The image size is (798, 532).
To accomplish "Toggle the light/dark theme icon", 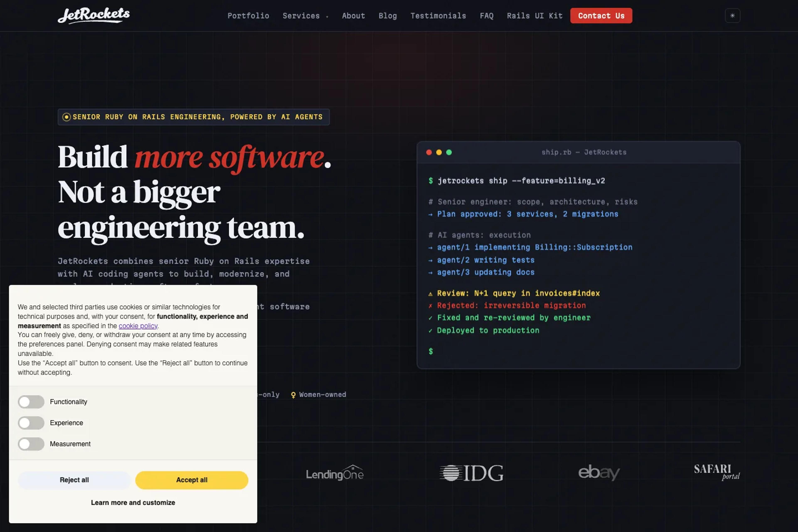I will pyautogui.click(x=732, y=16).
